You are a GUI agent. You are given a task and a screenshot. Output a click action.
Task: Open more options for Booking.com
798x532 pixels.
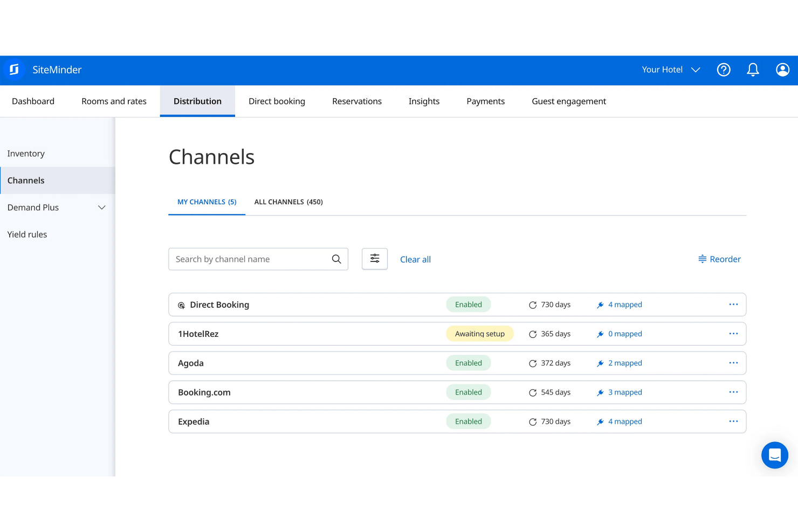pyautogui.click(x=733, y=392)
